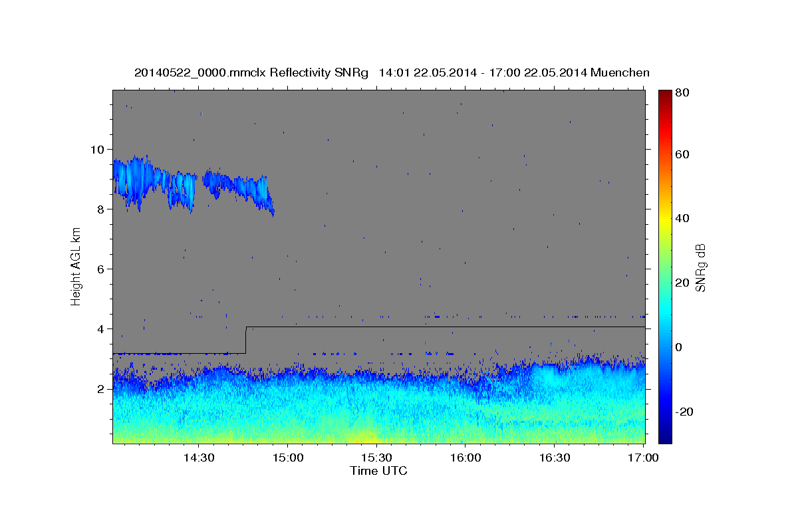Image resolution: width=798 pixels, height=532 pixels.
Task: Click the dark red top of the colorbar
Action: (x=665, y=94)
